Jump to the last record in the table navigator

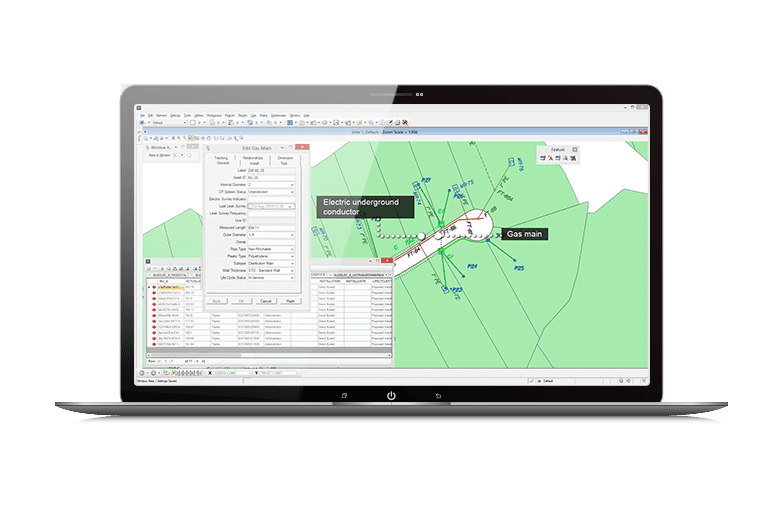203,361
